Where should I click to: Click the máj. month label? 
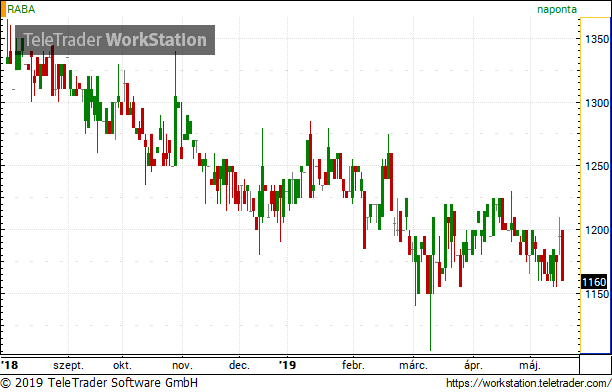(x=530, y=366)
